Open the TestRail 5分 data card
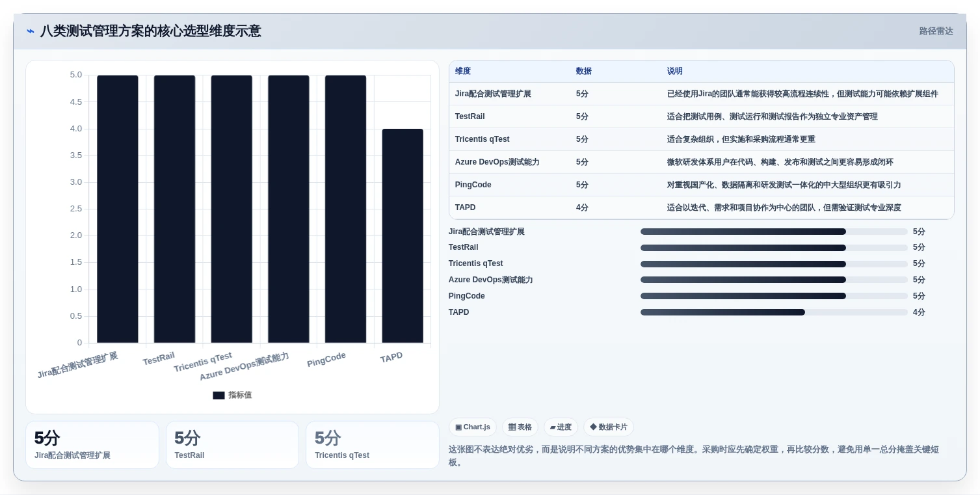The image size is (980, 495). [x=232, y=445]
